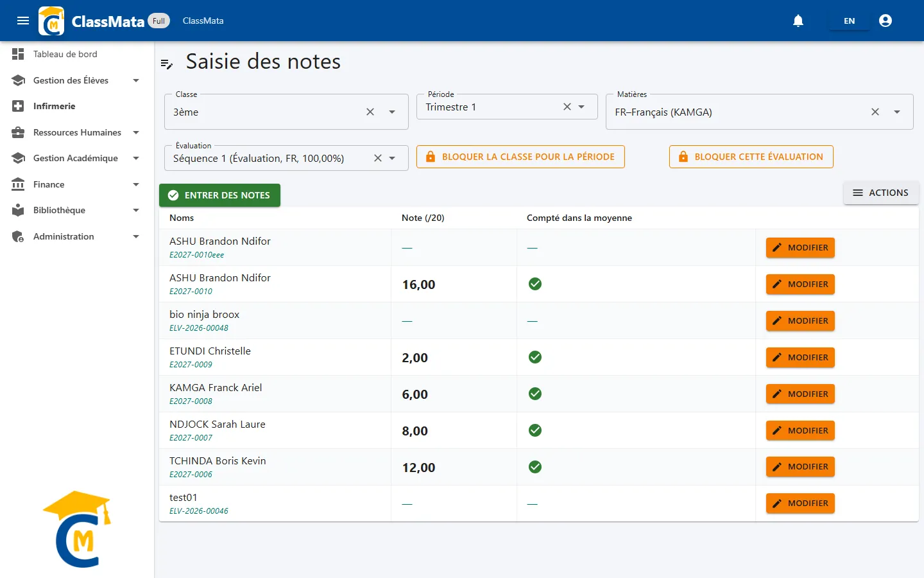This screenshot has height=578, width=924.
Task: Click the Bibliothèque book icon
Action: click(18, 210)
